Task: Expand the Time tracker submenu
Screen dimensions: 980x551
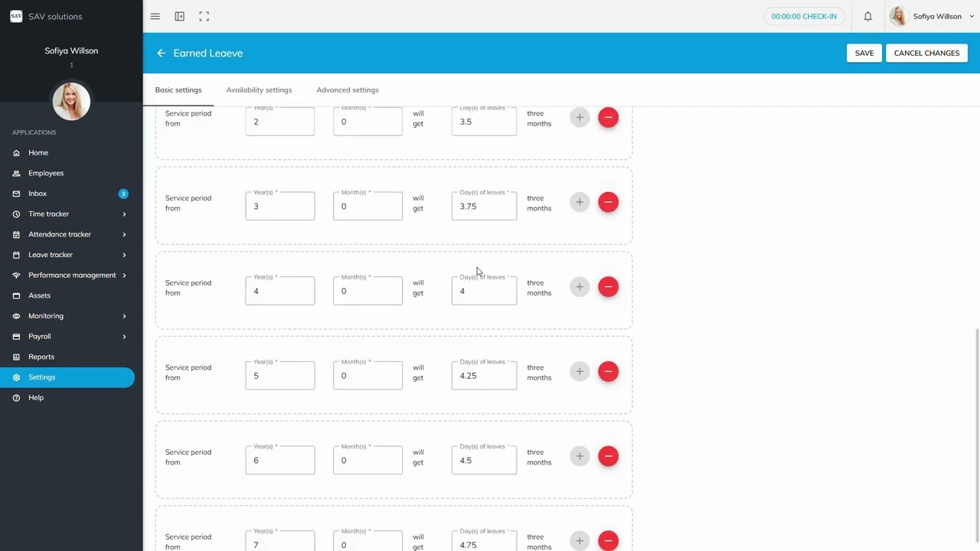Action: pyautogui.click(x=124, y=214)
